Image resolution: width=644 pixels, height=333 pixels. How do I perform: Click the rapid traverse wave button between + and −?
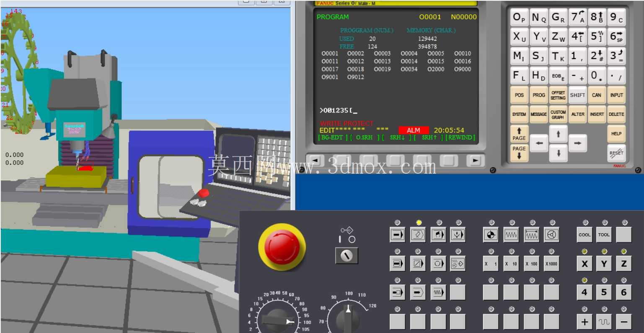point(604,322)
